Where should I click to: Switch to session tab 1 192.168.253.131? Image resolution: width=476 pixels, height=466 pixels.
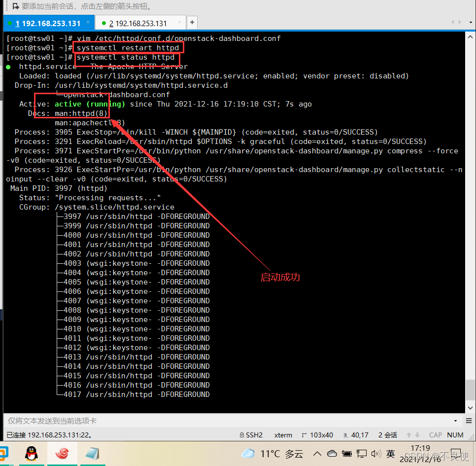coord(48,23)
